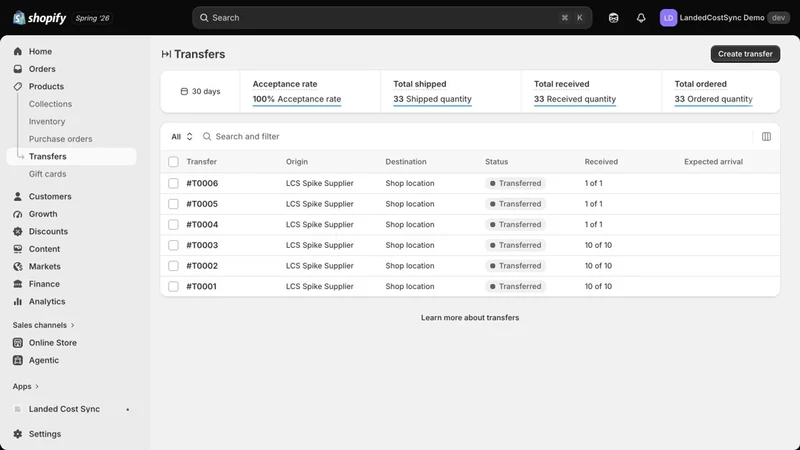800x450 pixels.
Task: Click the Landed Cost Sync pin dot
Action: pyautogui.click(x=128, y=409)
